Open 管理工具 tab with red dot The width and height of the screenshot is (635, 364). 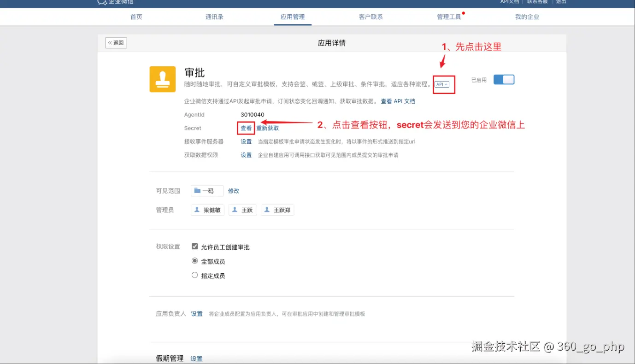click(449, 17)
